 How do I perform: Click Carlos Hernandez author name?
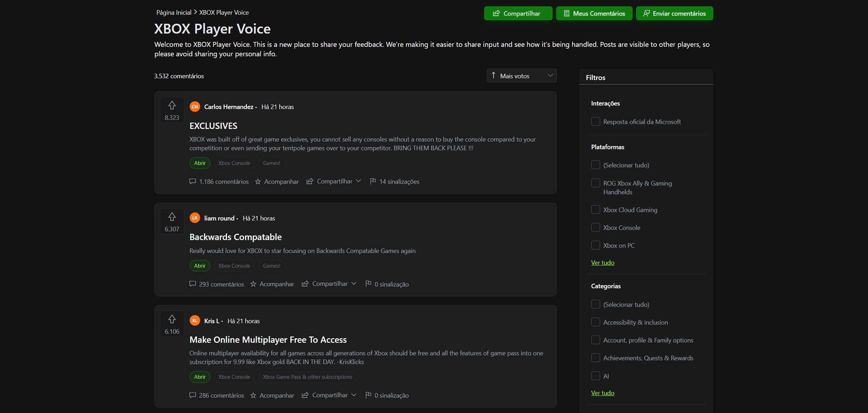[228, 107]
